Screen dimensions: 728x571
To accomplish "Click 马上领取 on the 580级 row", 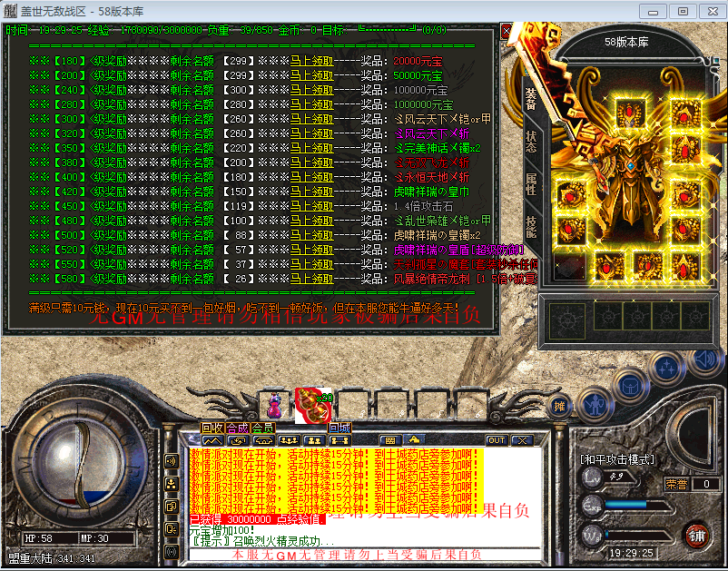I will point(312,279).
